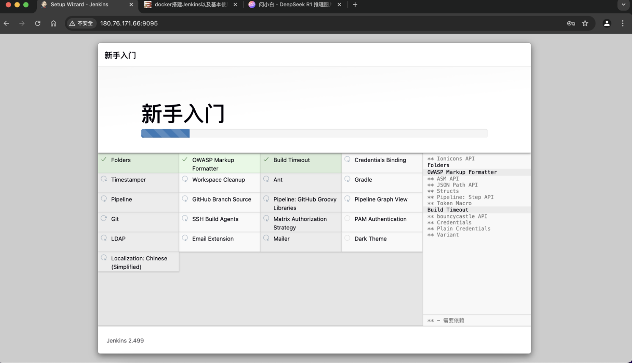Click the checkmark beside OWASP Markup Formatter
This screenshot has height=364, width=634.
coord(185,160)
